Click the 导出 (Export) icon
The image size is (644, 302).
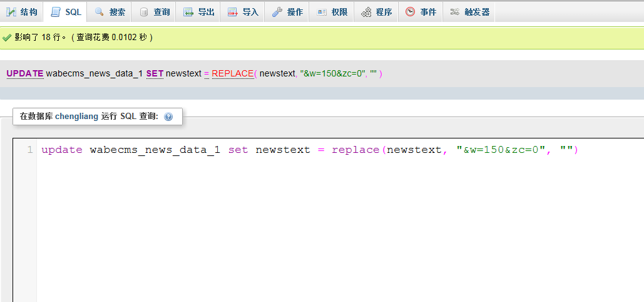click(188, 12)
